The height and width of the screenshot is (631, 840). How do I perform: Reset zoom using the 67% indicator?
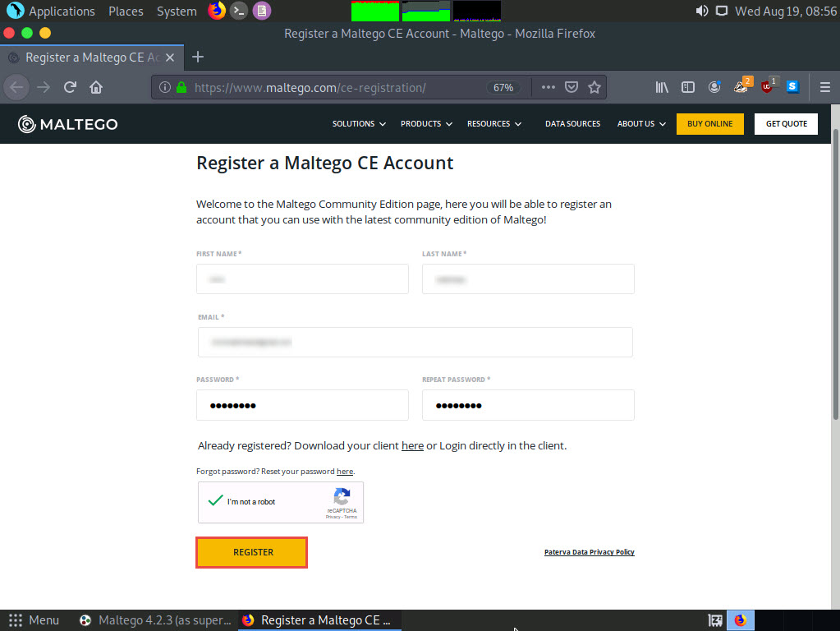pyautogui.click(x=503, y=87)
